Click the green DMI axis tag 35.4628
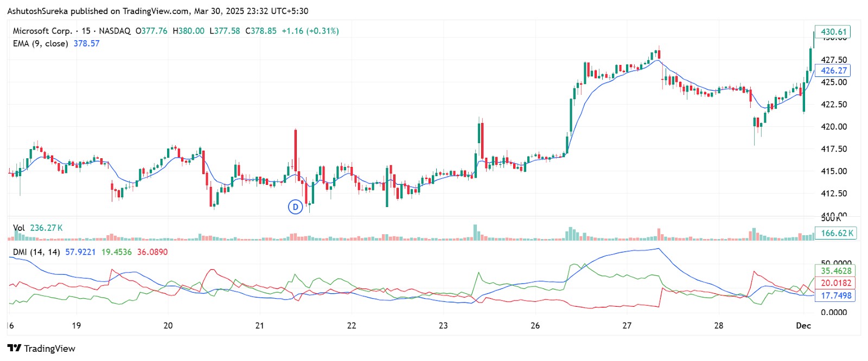The width and height of the screenshot is (868, 361). [x=835, y=271]
